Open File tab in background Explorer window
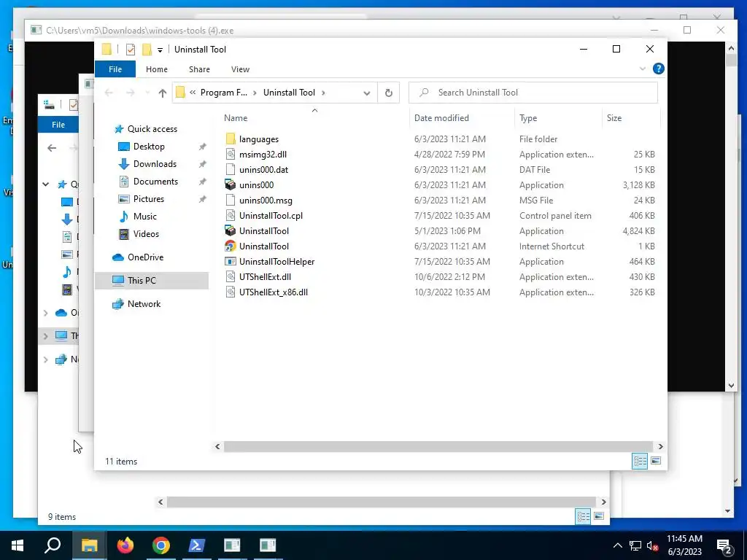Viewport: 747px width, 560px height. point(58,125)
